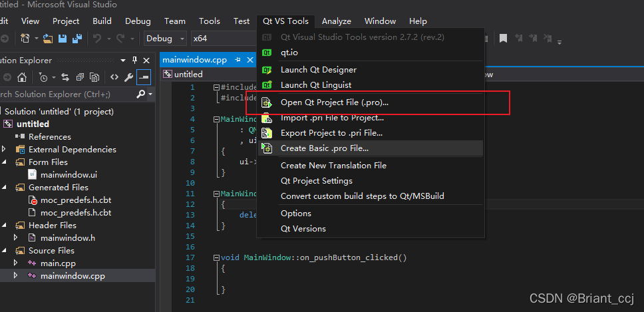
Task: Save the current file with single-disk icon
Action: click(63, 39)
